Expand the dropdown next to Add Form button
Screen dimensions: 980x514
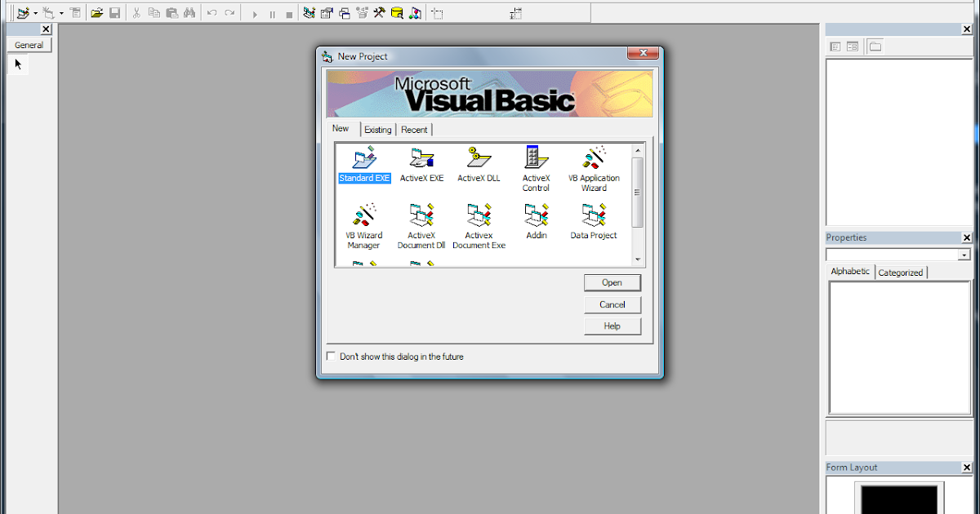pos(60,12)
